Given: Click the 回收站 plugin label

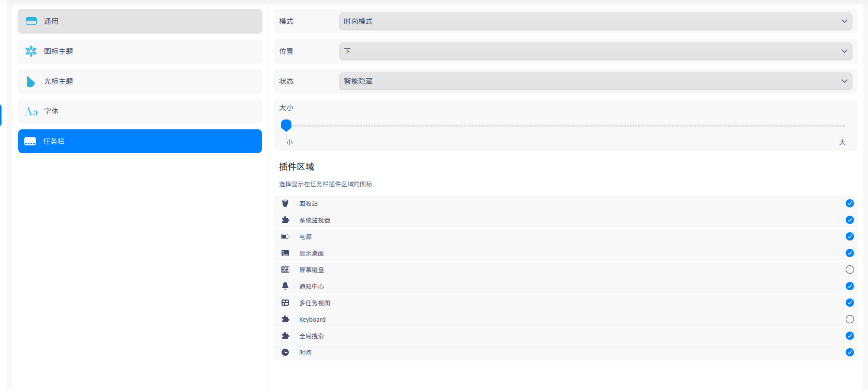Looking at the screenshot, I should (x=308, y=204).
